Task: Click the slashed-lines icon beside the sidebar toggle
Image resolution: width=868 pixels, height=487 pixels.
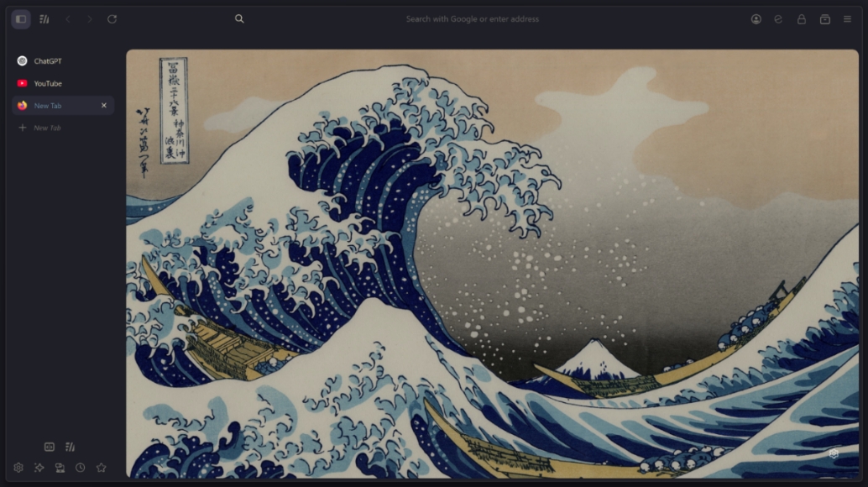Action: 44,18
